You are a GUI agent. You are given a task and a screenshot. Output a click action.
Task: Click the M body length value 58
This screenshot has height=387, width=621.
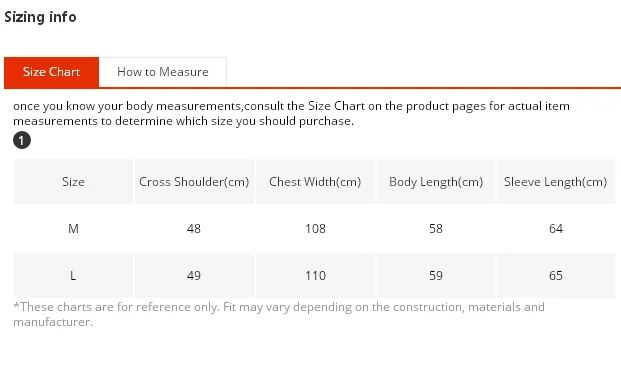436,229
